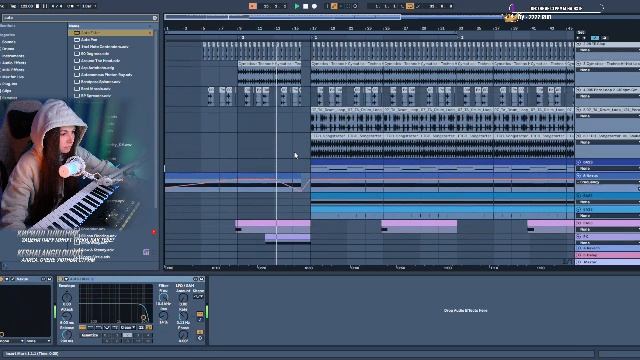Click the filter display frequency handle
The height and width of the screenshot is (360, 640).
point(143,317)
